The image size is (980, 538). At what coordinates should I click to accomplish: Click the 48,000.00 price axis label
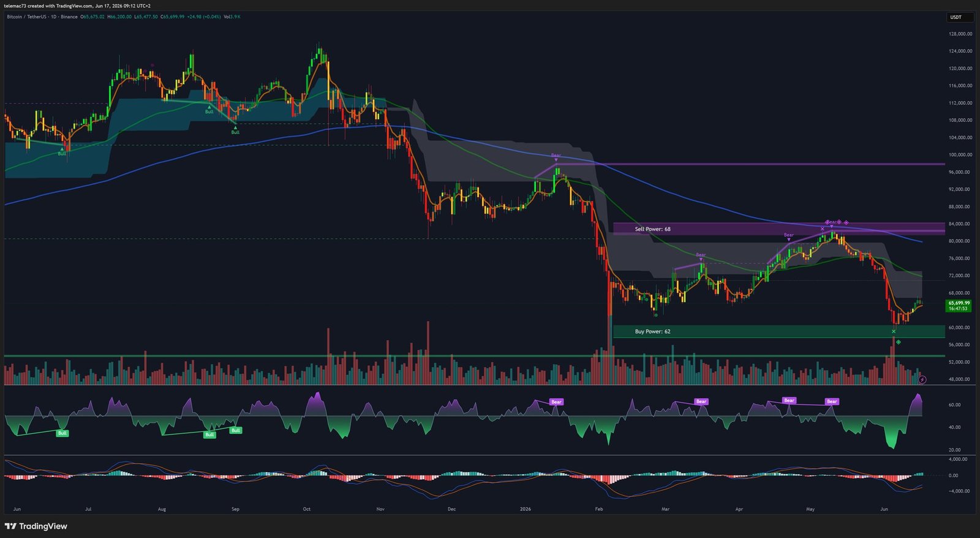(960, 379)
